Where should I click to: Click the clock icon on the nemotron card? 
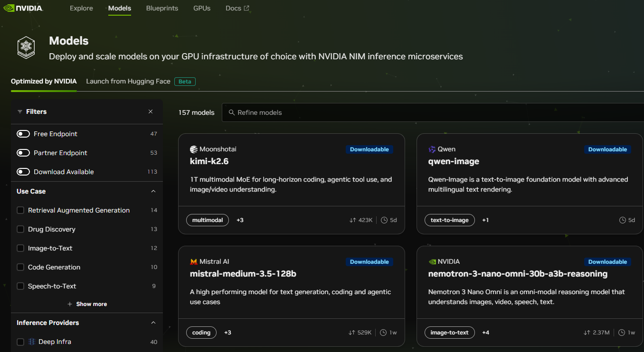point(622,333)
